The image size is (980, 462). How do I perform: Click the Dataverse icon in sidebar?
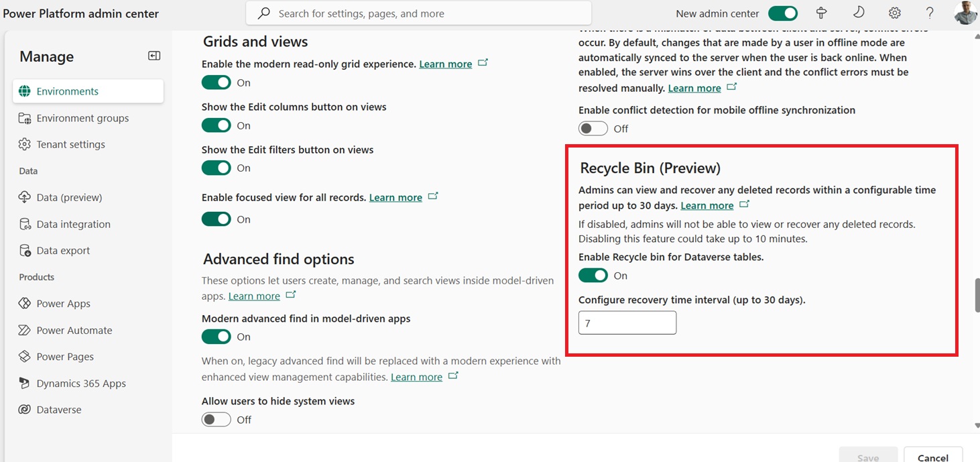coord(25,410)
